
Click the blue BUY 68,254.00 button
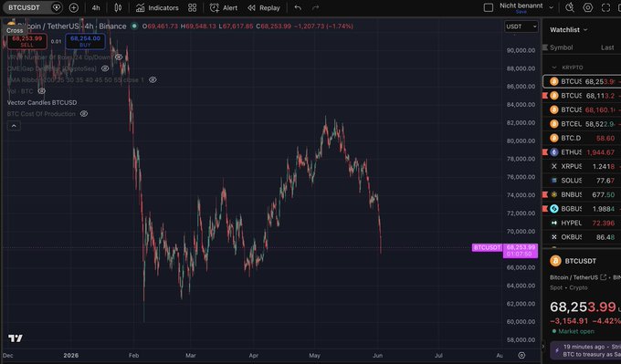tap(85, 41)
